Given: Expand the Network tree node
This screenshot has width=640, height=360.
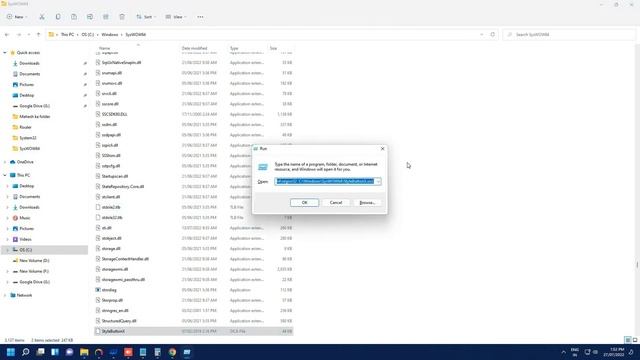Looking at the screenshot, I should 5,295.
